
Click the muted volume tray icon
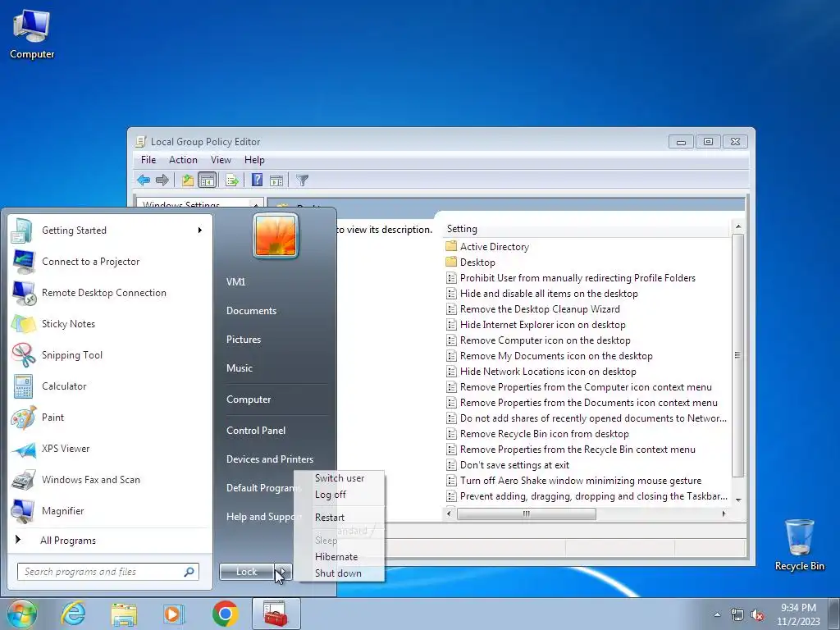tap(757, 615)
